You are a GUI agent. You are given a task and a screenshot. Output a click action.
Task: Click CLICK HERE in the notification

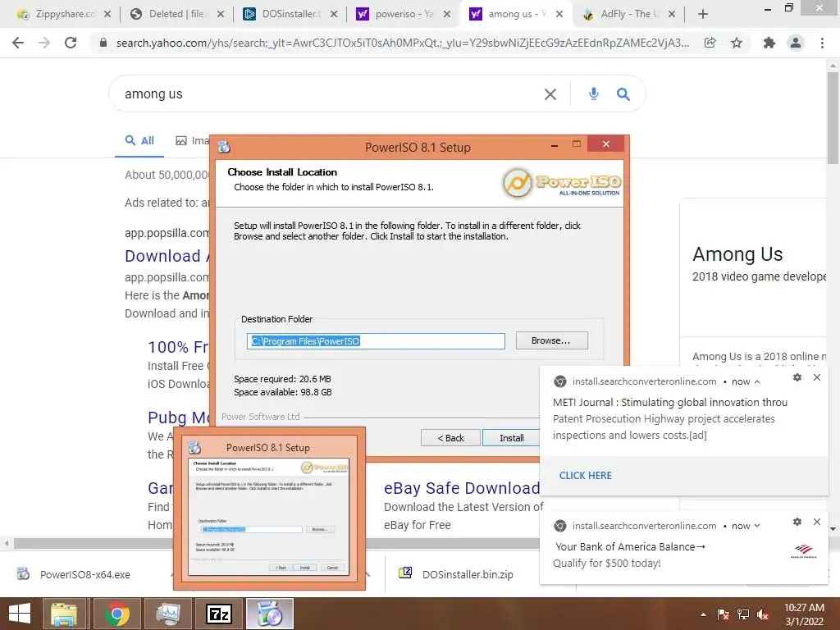tap(585, 475)
